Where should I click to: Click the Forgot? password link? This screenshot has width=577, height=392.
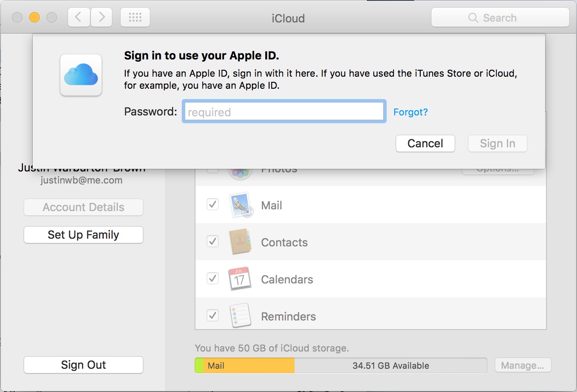tap(410, 112)
